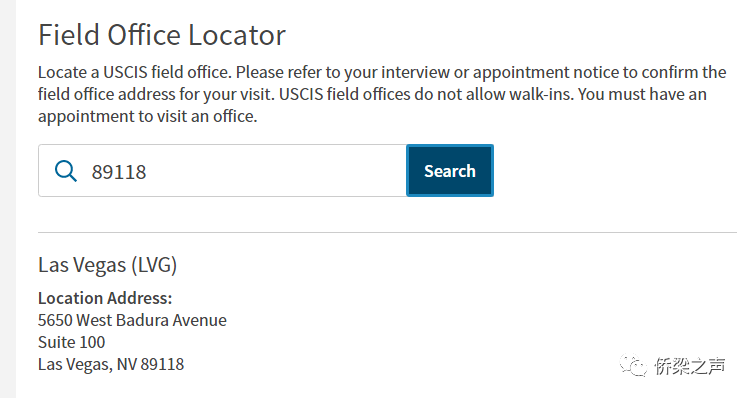The image size is (749, 398).
Task: Click the Suite 100 address line
Action: 72,342
